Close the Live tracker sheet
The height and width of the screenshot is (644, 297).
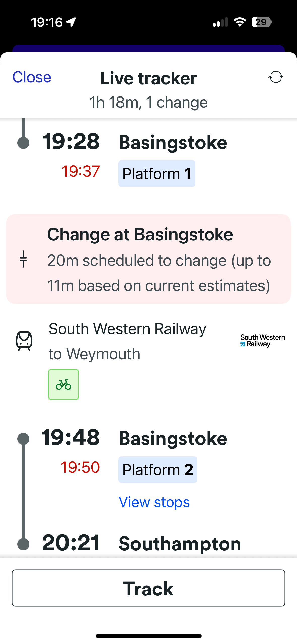click(32, 77)
